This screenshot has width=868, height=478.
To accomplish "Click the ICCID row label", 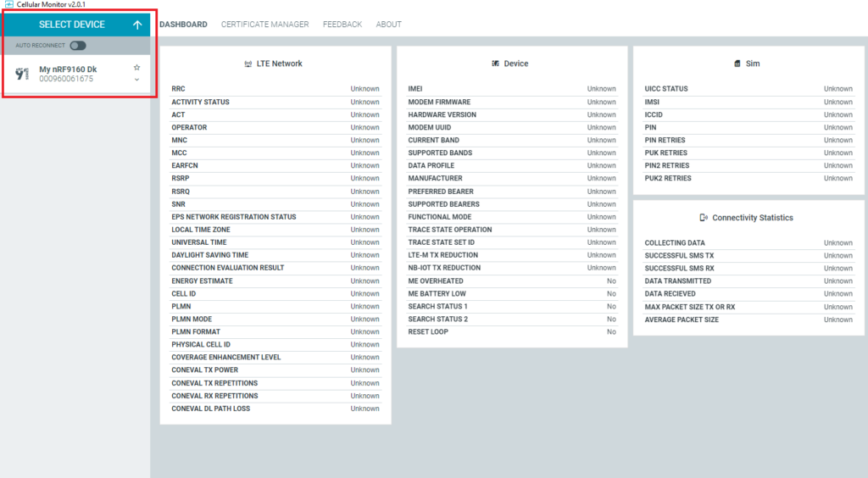I will coord(654,114).
